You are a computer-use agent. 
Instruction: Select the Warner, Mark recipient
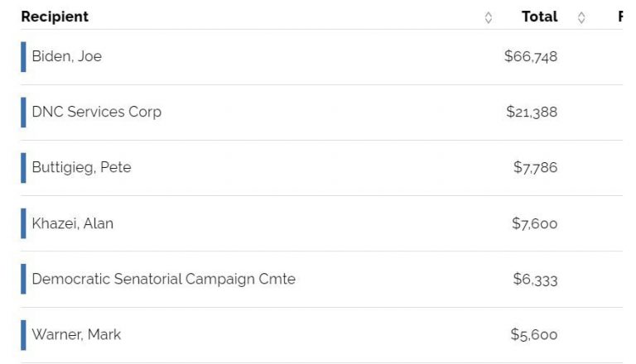76,334
